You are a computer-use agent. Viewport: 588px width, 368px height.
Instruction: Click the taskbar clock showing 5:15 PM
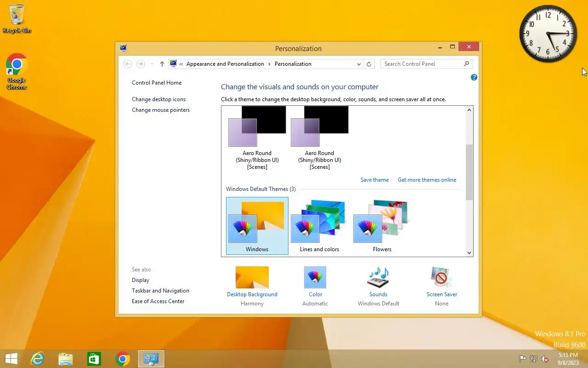tap(568, 359)
